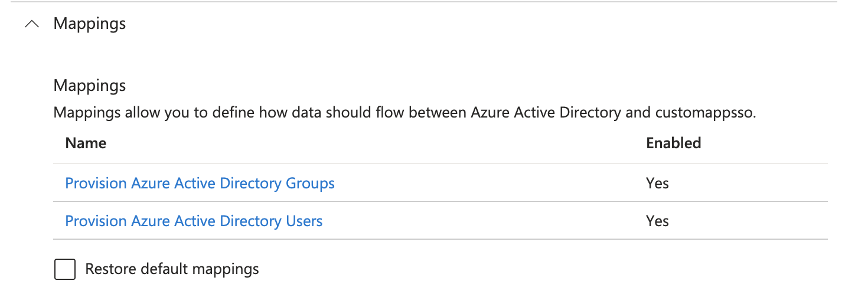Click the Mappings subheading above the description

click(x=90, y=86)
